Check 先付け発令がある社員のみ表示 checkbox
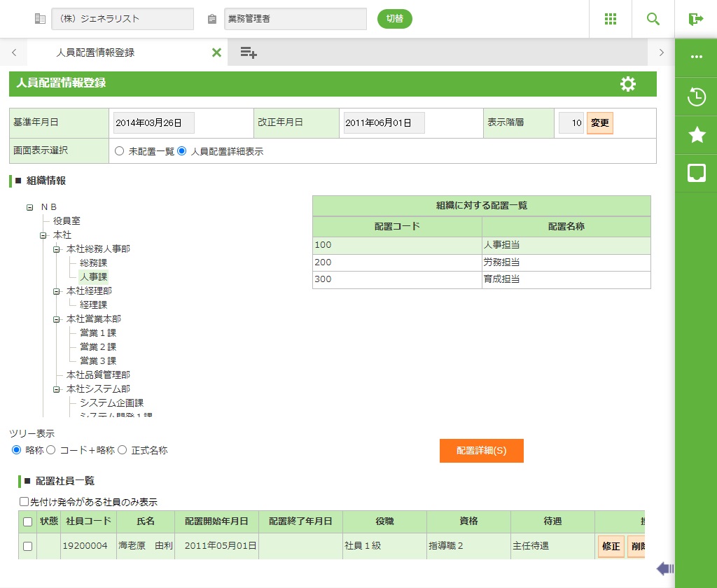Image resolution: width=717 pixels, height=588 pixels. [25, 502]
